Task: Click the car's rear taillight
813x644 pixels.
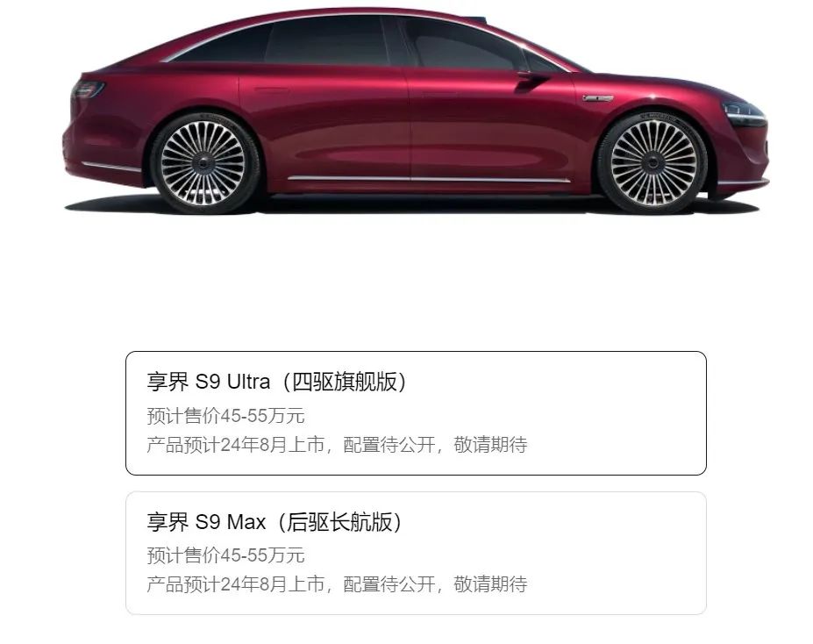Action: pyautogui.click(x=87, y=89)
